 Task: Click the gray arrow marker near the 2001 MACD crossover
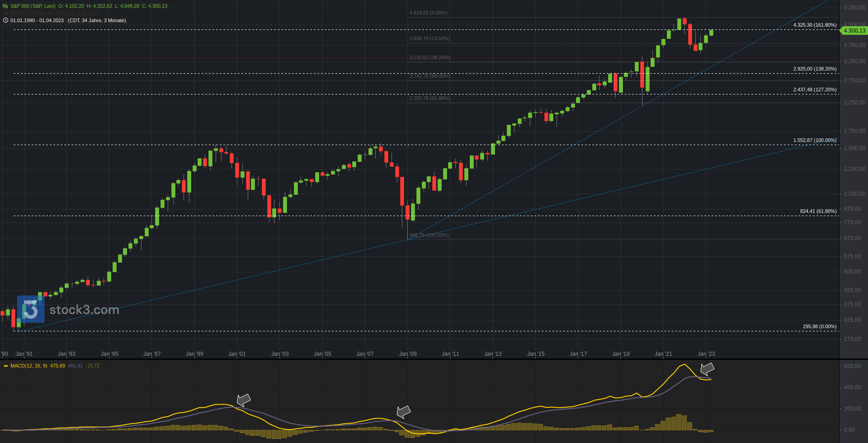(x=244, y=400)
